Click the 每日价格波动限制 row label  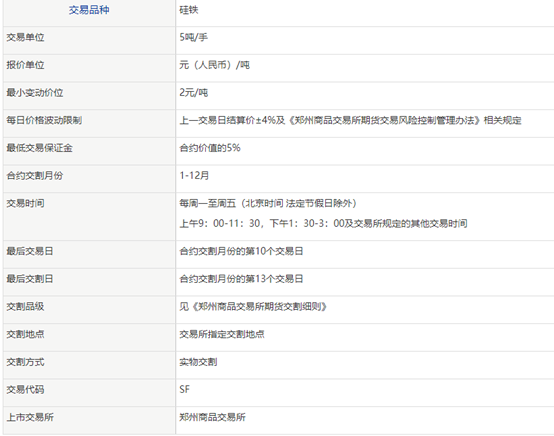tap(44, 120)
